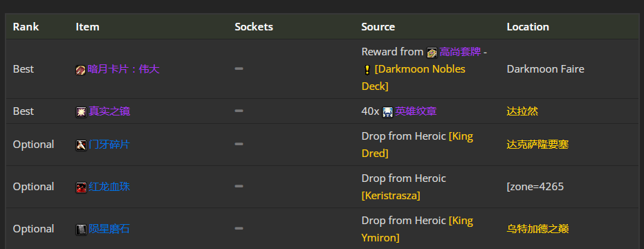Click the 红龙血珠 item icon
Viewport: 644px width, 249px height.
pyautogui.click(x=81, y=187)
